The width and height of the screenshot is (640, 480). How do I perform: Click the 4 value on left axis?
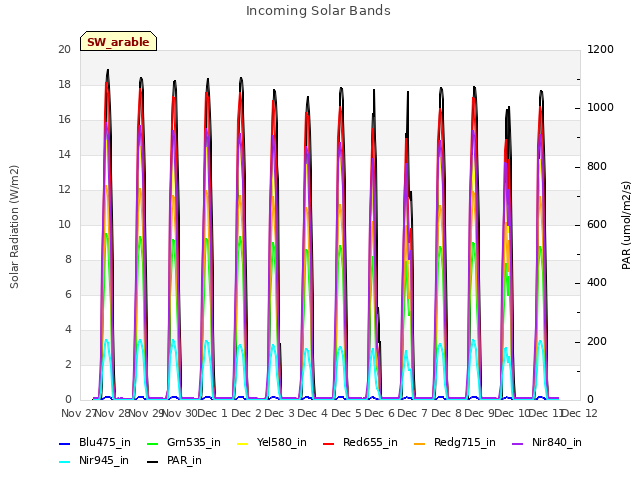pyautogui.click(x=68, y=329)
